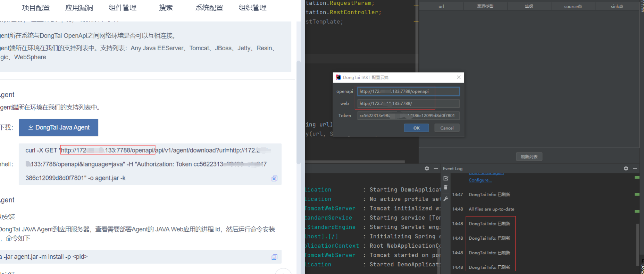Select the 14:47 DongTai Info log entry

(x=489, y=195)
